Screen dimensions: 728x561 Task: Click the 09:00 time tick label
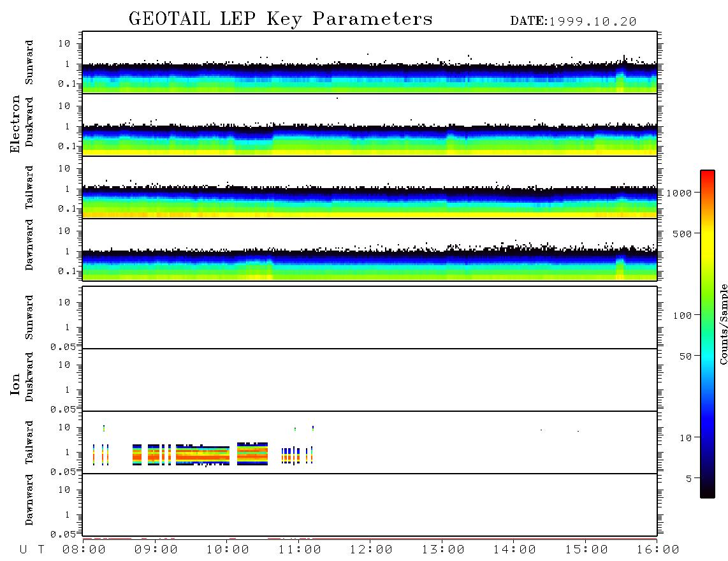pos(156,550)
